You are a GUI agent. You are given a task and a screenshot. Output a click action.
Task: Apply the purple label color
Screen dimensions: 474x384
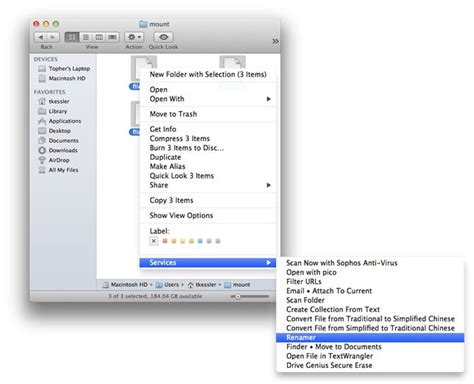[x=209, y=241]
